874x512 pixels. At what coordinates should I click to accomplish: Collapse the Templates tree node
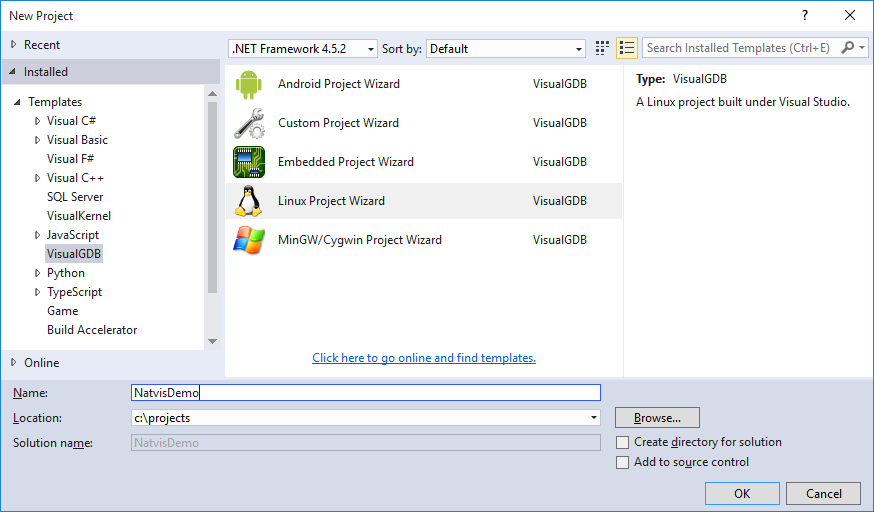[17, 102]
